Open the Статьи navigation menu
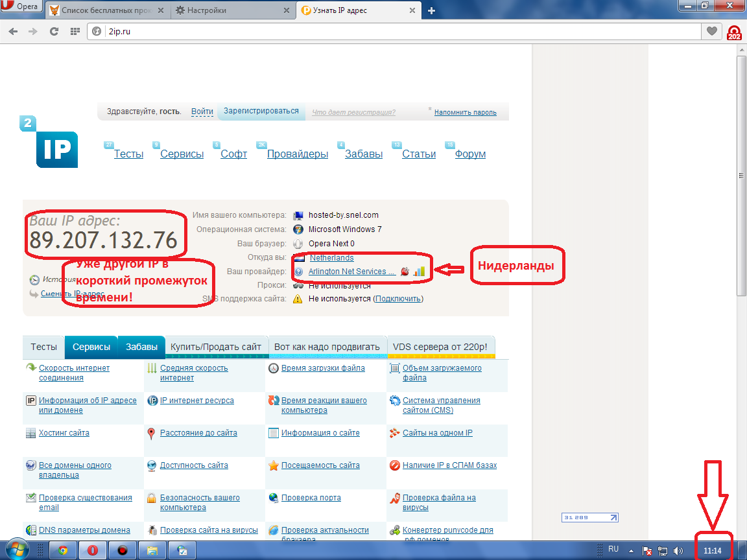747x560 pixels. tap(419, 154)
